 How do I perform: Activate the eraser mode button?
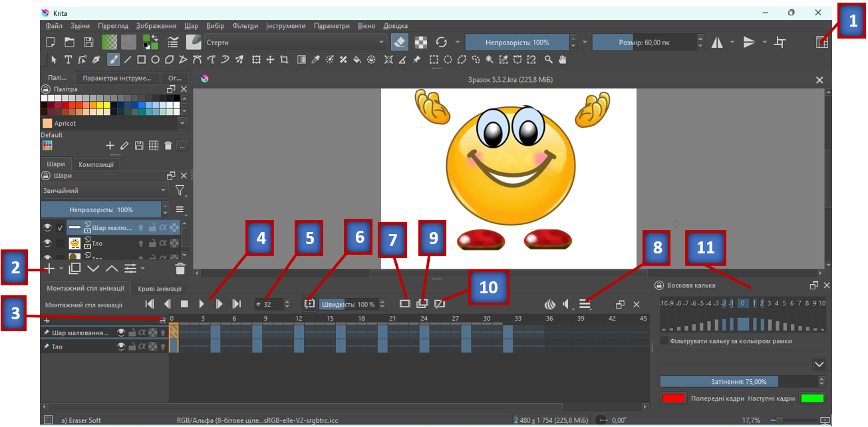(x=399, y=42)
